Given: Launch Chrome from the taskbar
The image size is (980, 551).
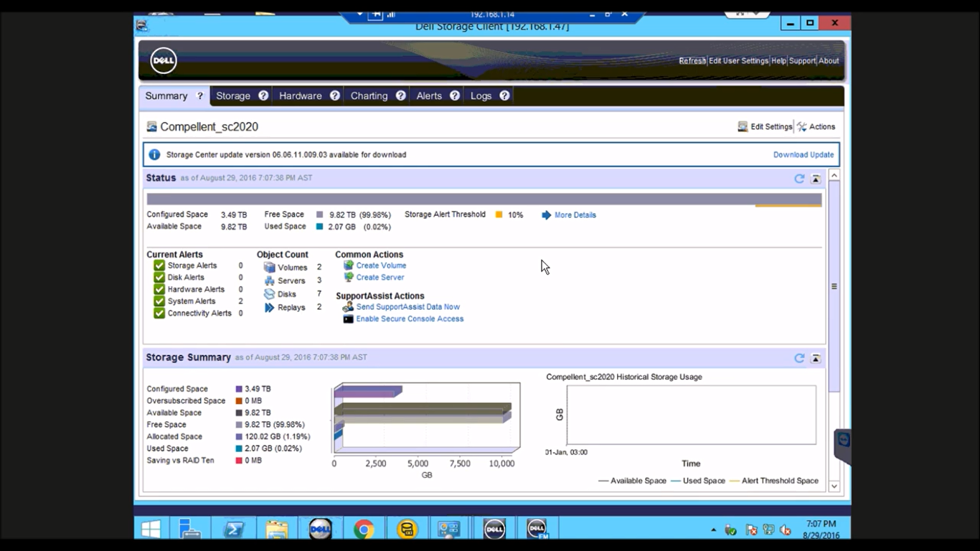Looking at the screenshot, I should click(x=364, y=529).
